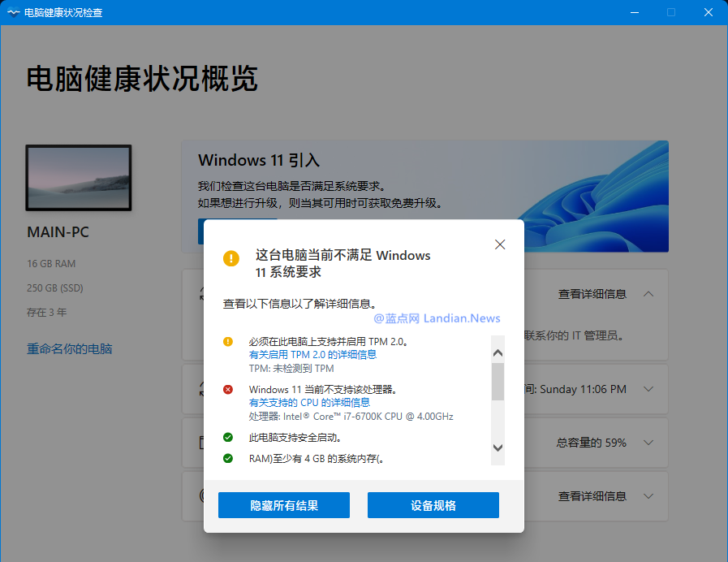Click the RAM 至少有 4 GB requirement text
Viewport: 728px width, 562px height.
317,459
